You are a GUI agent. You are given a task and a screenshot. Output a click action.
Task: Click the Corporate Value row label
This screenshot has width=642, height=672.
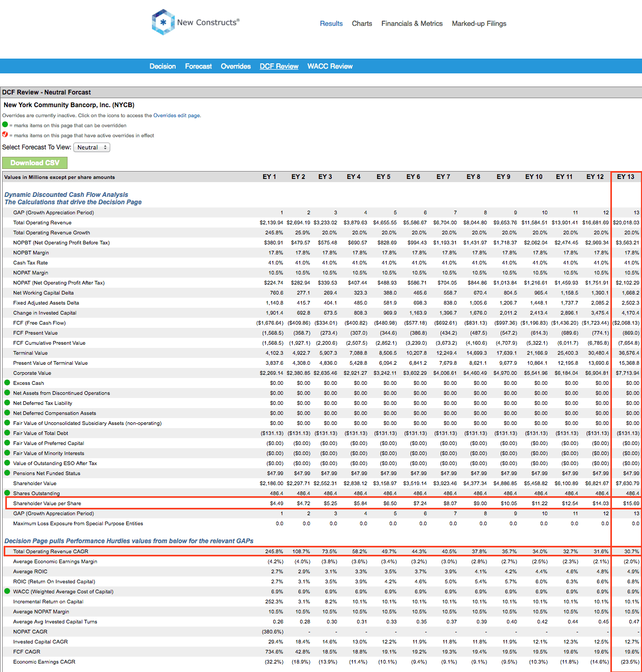click(x=32, y=373)
